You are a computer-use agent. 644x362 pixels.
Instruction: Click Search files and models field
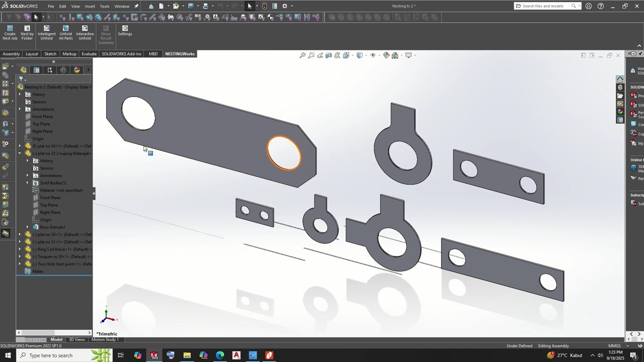click(x=547, y=6)
